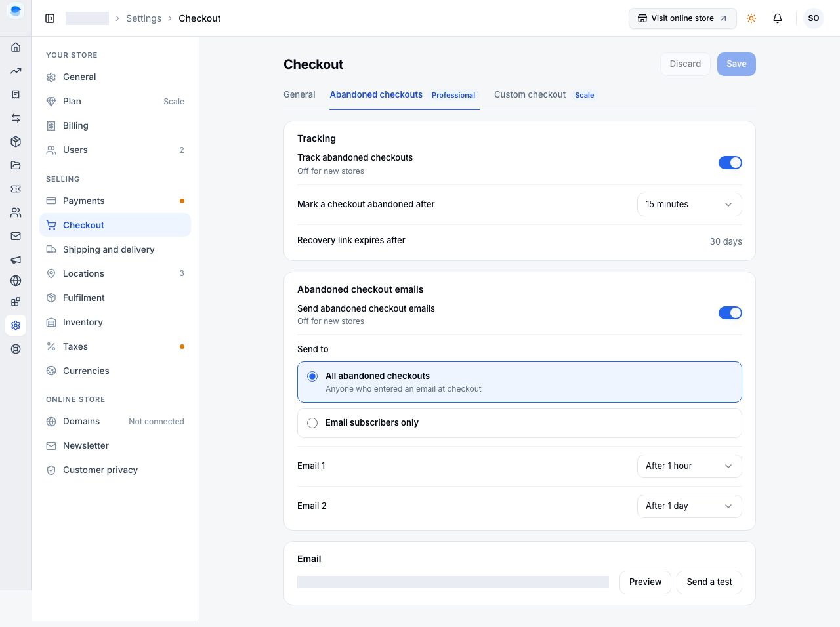Click Settings in the breadcrumb
The height and width of the screenshot is (627, 840).
pos(144,18)
